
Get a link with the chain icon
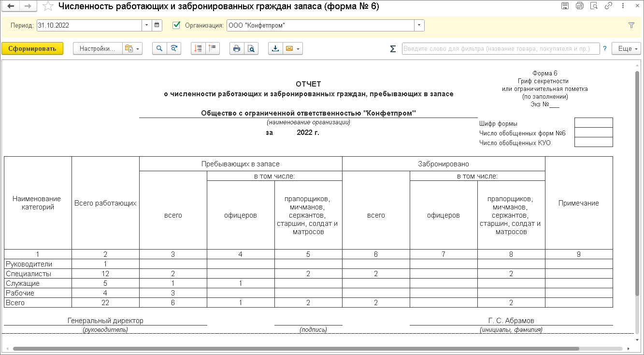609,6
